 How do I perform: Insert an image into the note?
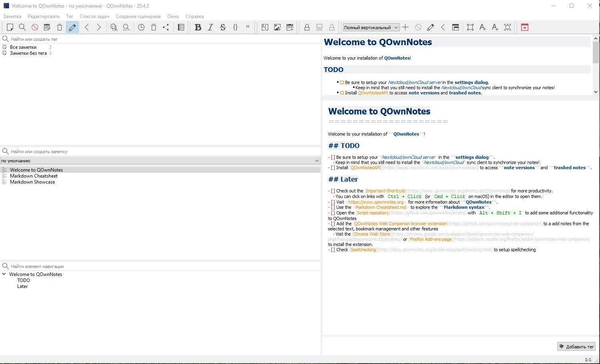click(277, 27)
